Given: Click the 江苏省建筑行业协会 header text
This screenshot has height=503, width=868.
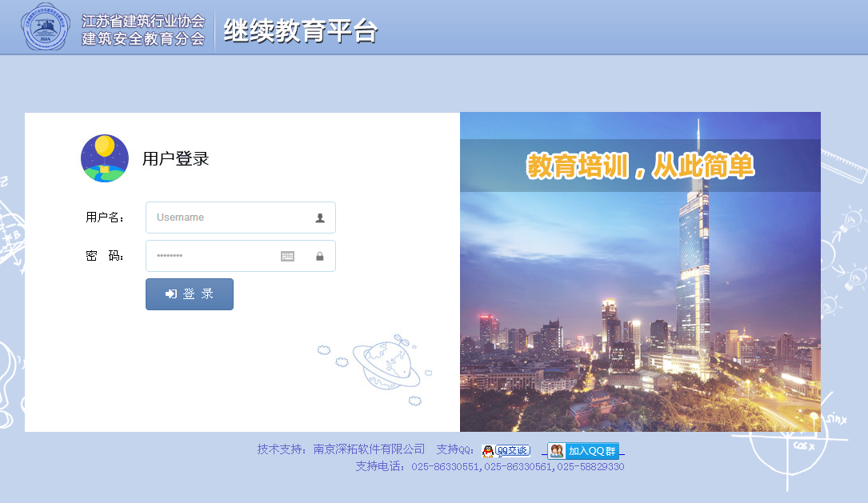Looking at the screenshot, I should click(143, 21).
